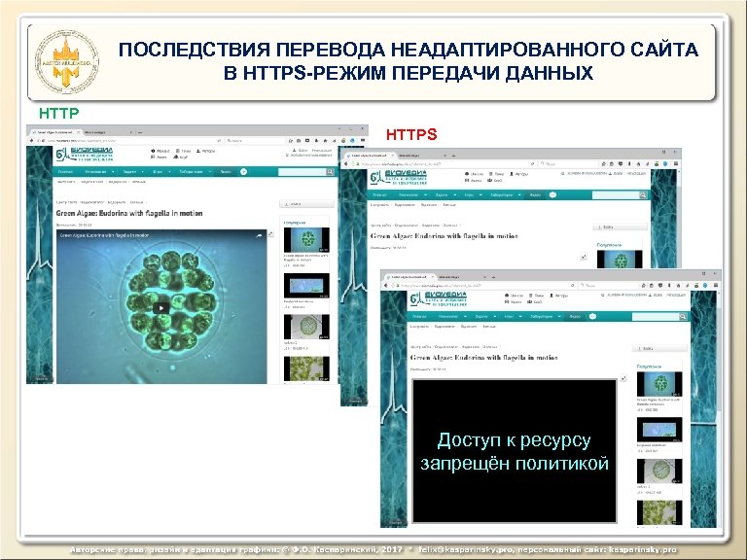The width and height of the screenshot is (747, 560).
Task: Click the site search magnifier in the back HTTPS window
Action: click(x=643, y=194)
